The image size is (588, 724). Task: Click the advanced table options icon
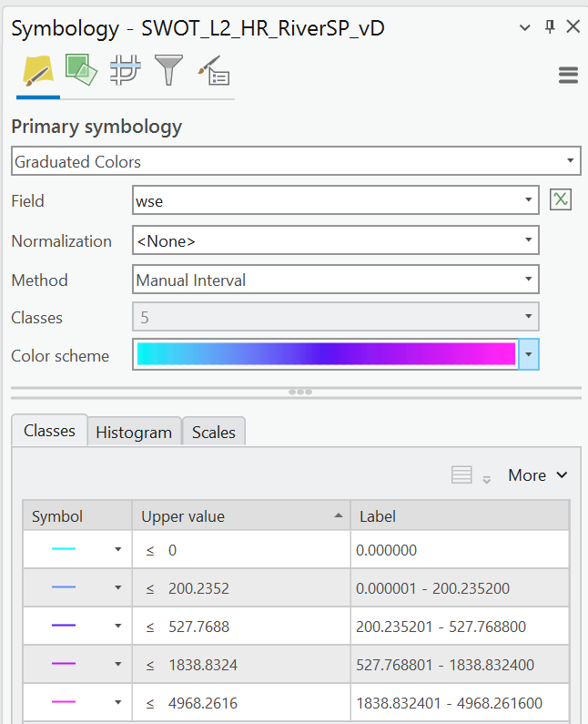[461, 474]
